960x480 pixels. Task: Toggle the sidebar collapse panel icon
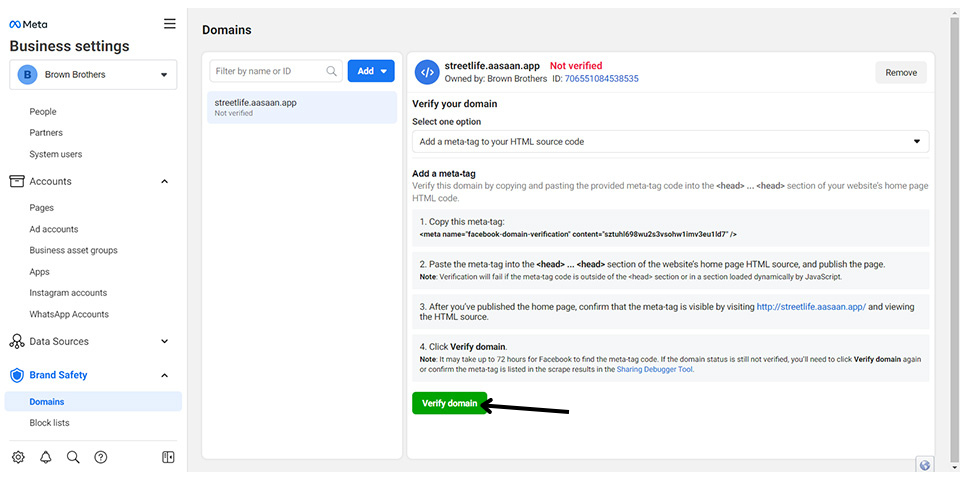coord(168,457)
